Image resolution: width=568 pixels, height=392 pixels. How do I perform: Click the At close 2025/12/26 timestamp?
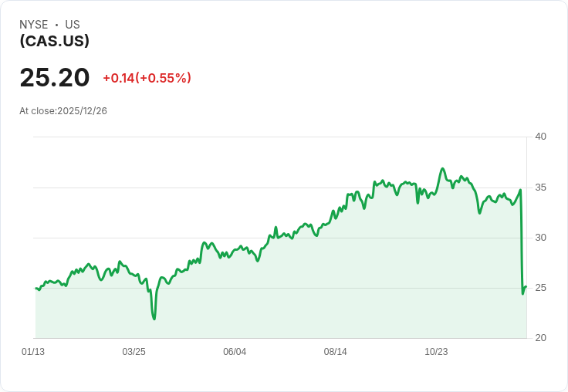[x=63, y=111]
